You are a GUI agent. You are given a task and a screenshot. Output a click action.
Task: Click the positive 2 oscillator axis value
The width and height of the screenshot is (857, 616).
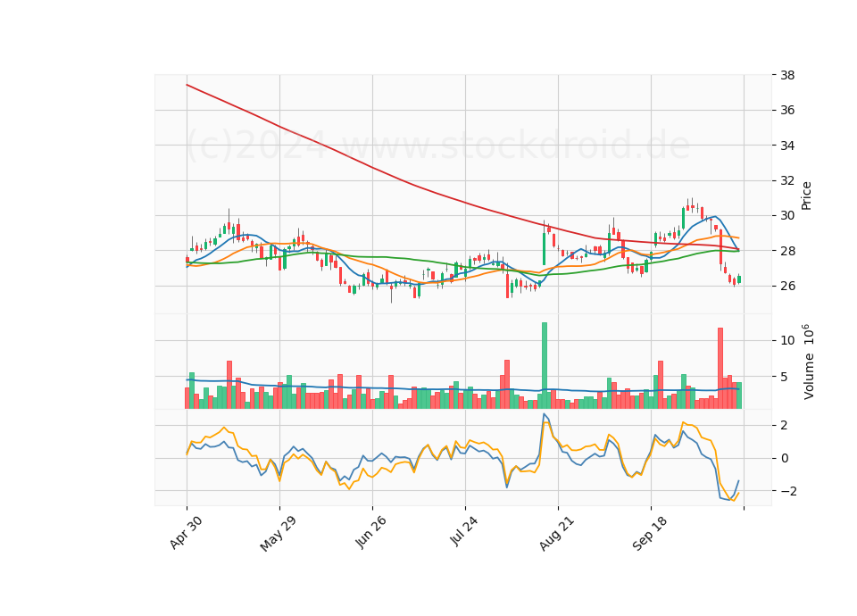[784, 425]
